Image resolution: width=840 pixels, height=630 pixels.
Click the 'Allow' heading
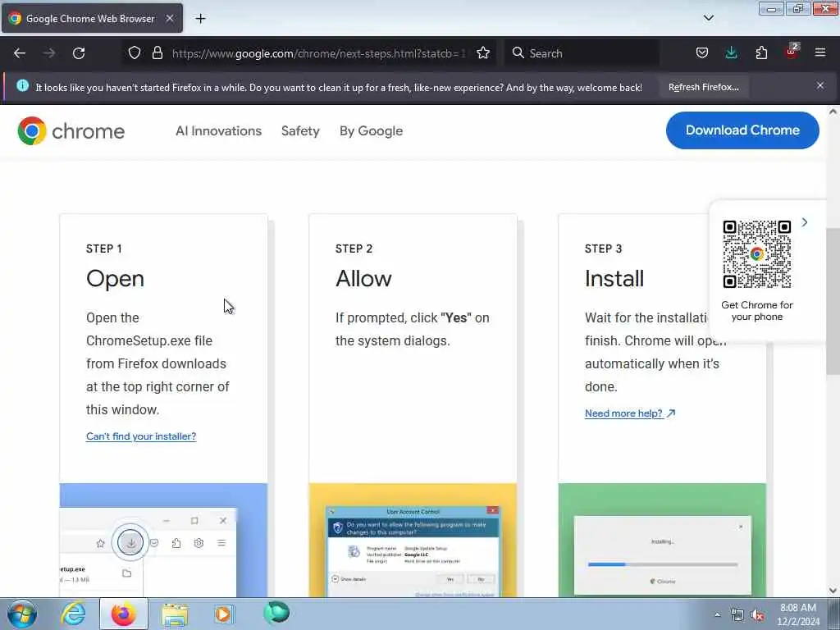point(363,279)
